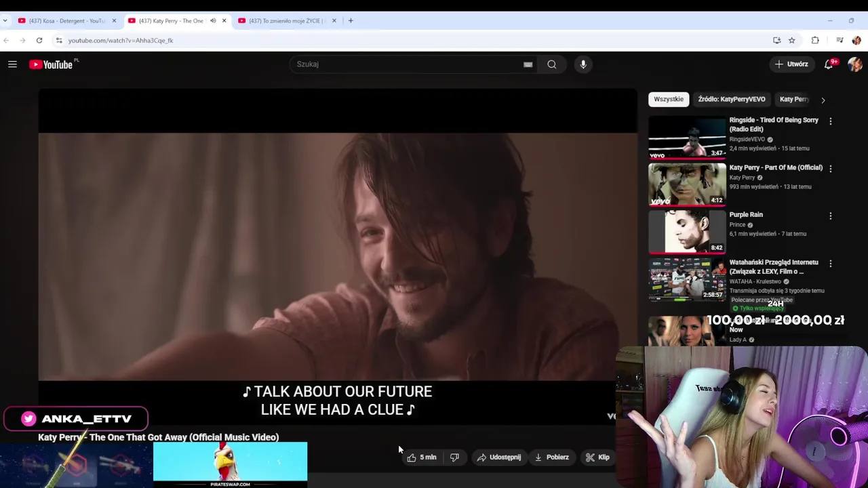
Task: Close the To zmieniło moje ŻYCIE tab
Action: (x=334, y=21)
